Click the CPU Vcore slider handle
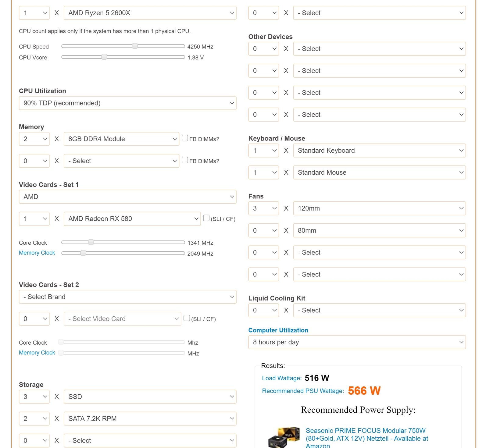The width and height of the screenshot is (500, 448). pyautogui.click(x=104, y=57)
